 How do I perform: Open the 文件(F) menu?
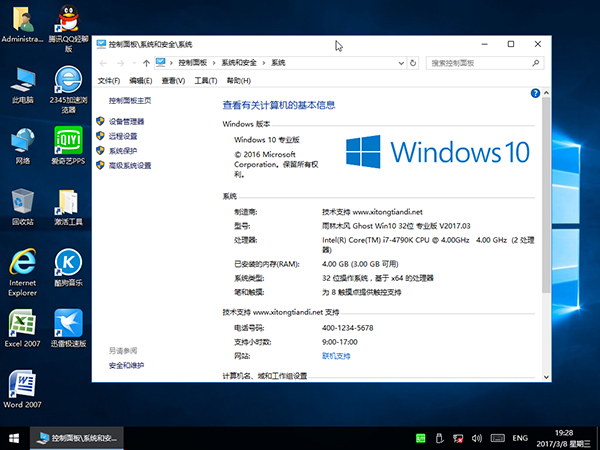109,80
